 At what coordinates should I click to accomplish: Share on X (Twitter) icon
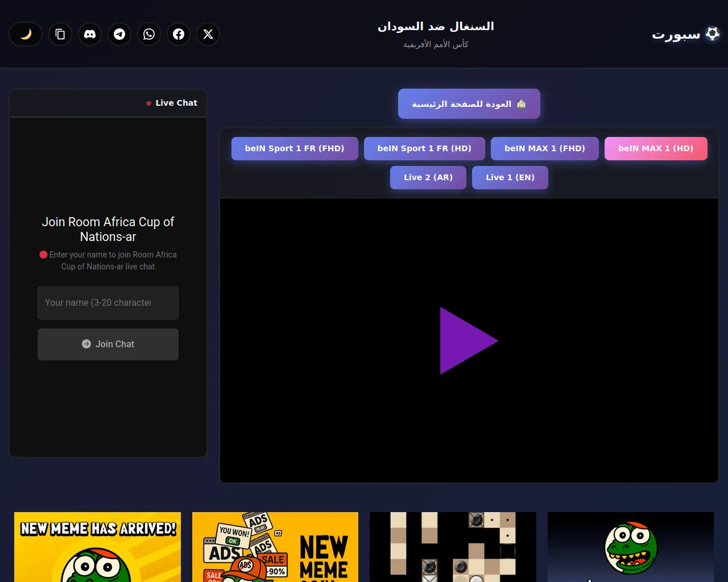(x=208, y=34)
